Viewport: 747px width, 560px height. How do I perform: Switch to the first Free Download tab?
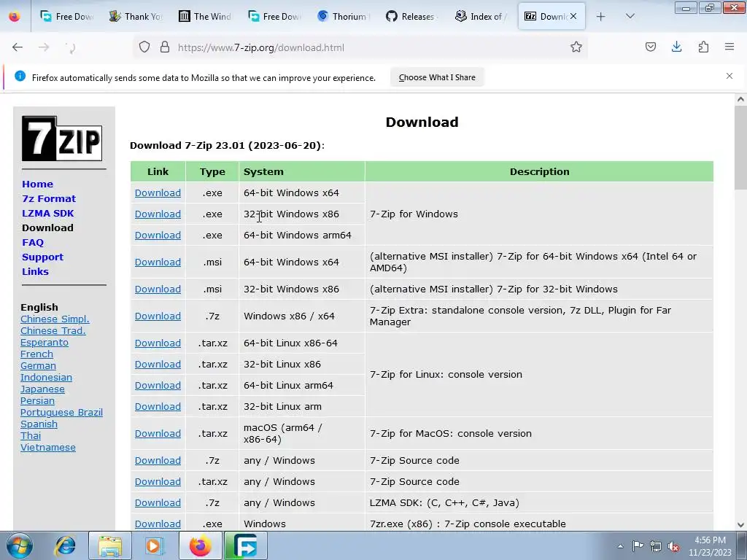(x=66, y=17)
